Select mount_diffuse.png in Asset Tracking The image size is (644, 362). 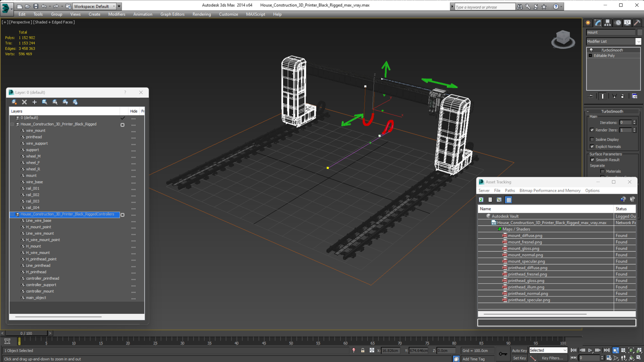point(525,236)
